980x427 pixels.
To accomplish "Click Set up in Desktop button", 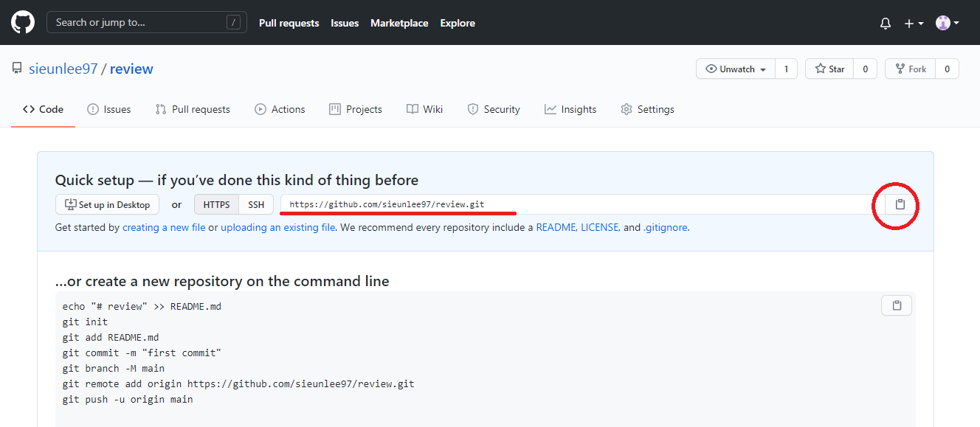I will [x=107, y=204].
